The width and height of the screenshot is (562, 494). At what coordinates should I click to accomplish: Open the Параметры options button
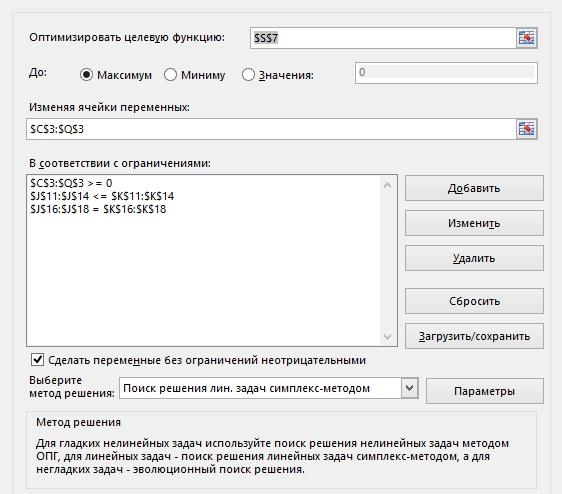[x=485, y=391]
